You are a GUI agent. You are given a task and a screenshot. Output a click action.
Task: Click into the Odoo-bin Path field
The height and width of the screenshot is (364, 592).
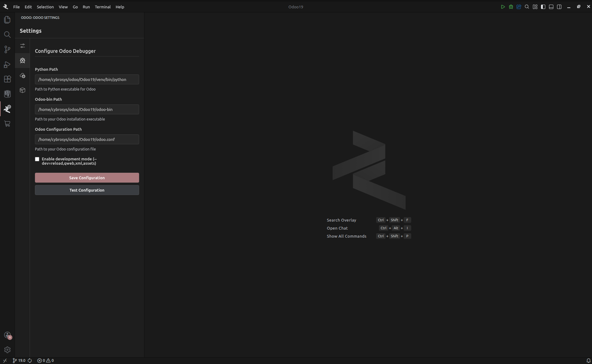[87, 109]
